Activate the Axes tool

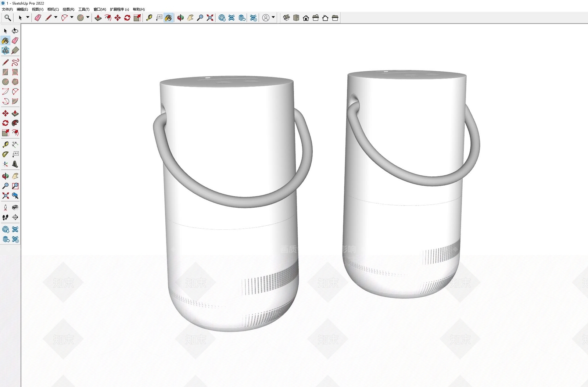(x=6, y=164)
